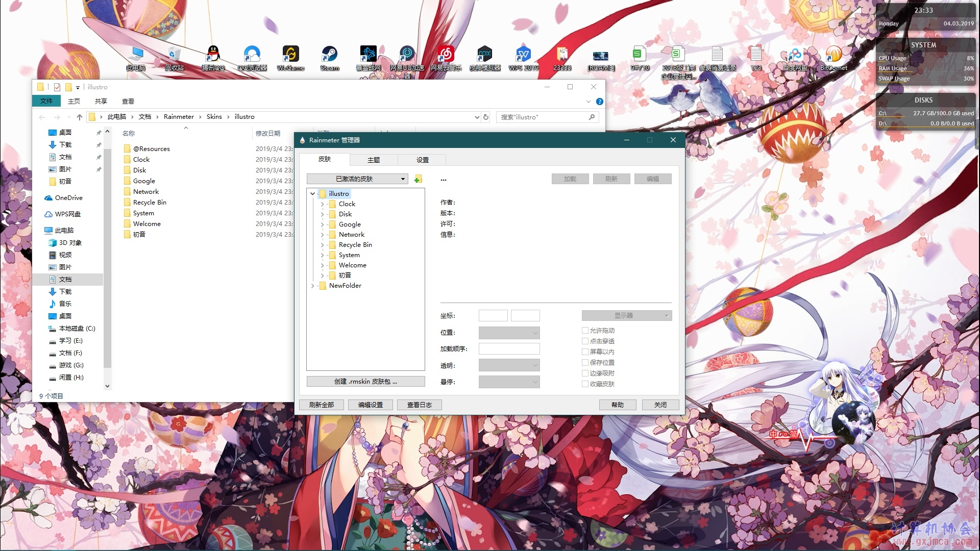Click the Explorer up-arrow navigation icon
The width and height of the screenshot is (980, 551).
coord(80,117)
